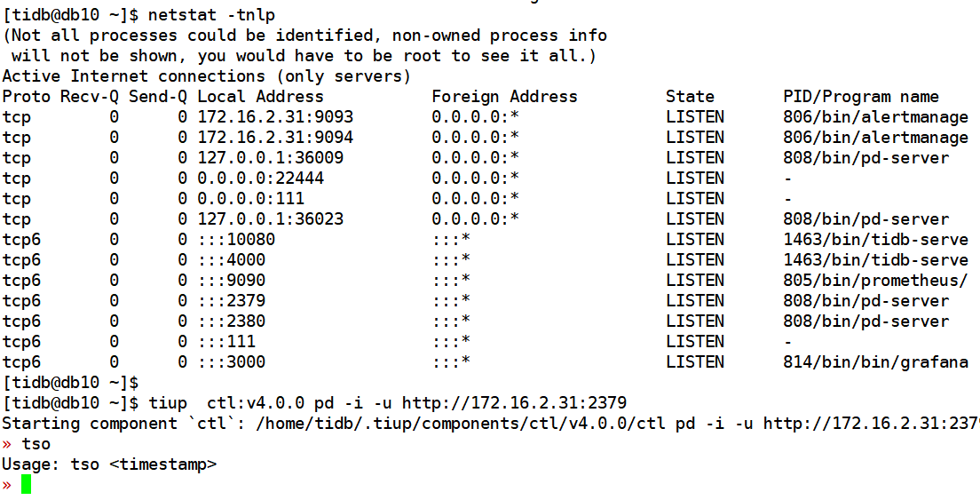Select 1463/bin/tidb-serve on the :::4000 line
Screen dimensions: 980x500
(875, 260)
